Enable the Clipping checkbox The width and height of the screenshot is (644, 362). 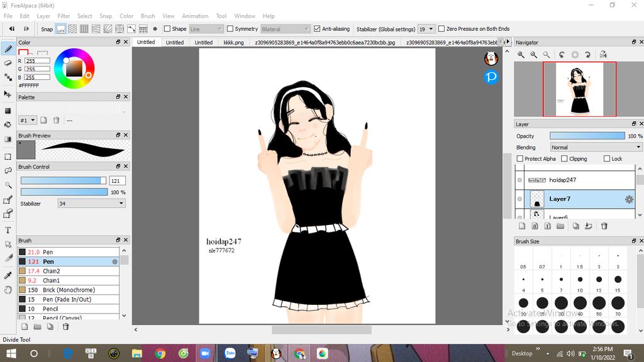(x=564, y=159)
